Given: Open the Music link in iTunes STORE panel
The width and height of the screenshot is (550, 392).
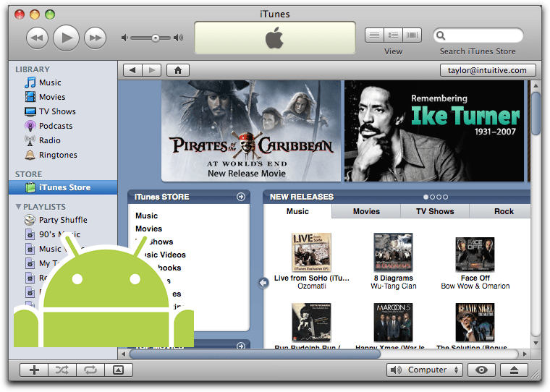Looking at the screenshot, I should pos(147,216).
